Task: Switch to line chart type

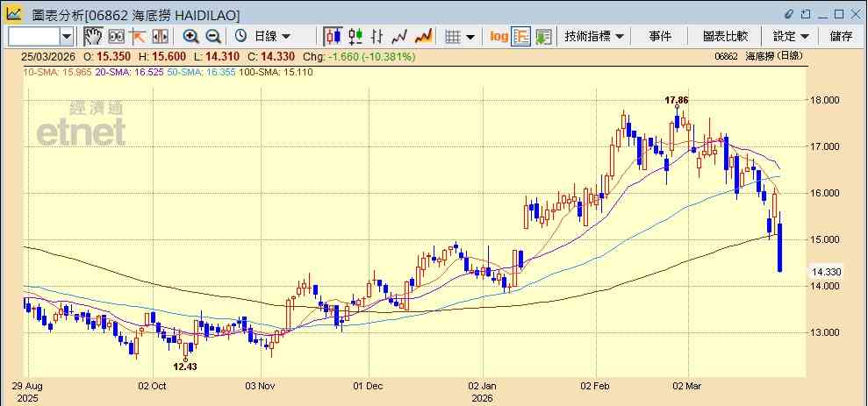Action: (x=399, y=37)
